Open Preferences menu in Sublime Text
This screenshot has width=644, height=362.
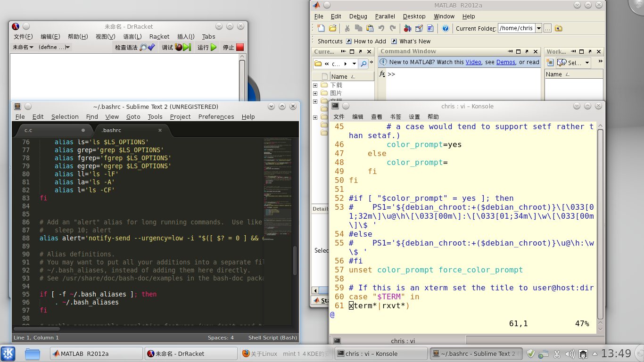(x=216, y=117)
